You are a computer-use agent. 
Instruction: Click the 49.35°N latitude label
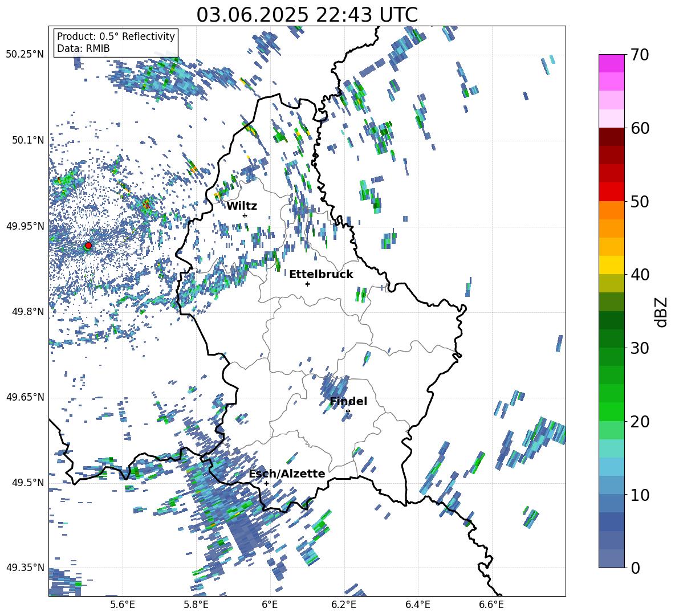(x=25, y=568)
